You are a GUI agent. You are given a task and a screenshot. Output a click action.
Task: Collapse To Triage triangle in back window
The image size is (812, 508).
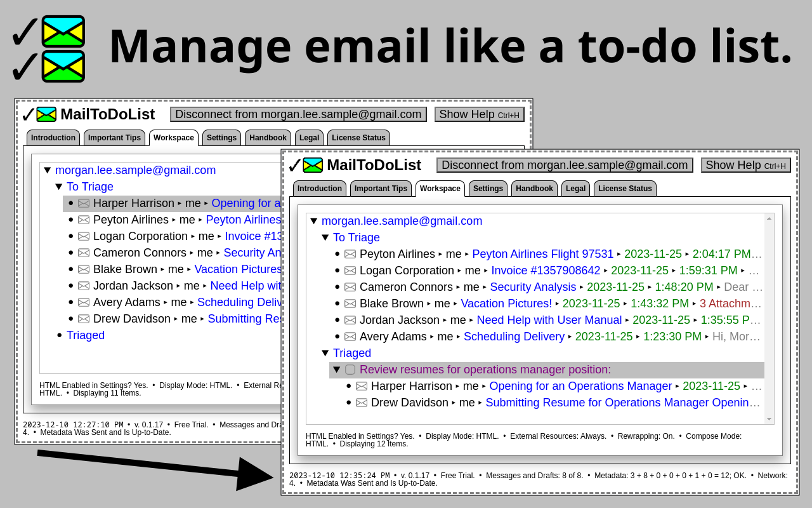pos(59,187)
